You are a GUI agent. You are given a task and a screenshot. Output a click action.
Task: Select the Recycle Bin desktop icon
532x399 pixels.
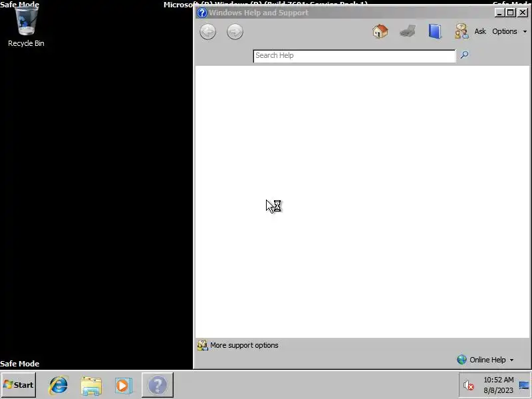coord(26,27)
